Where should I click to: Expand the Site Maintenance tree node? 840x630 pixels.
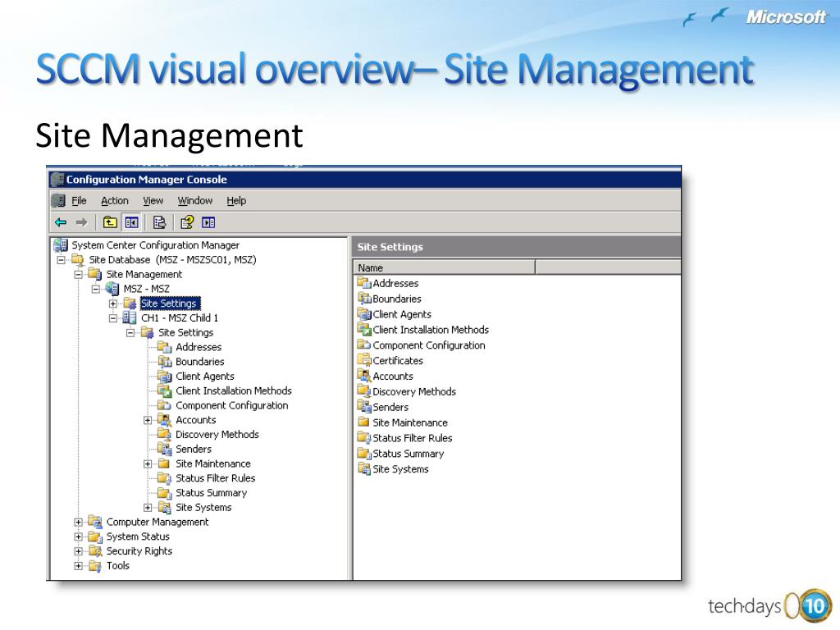(x=148, y=464)
